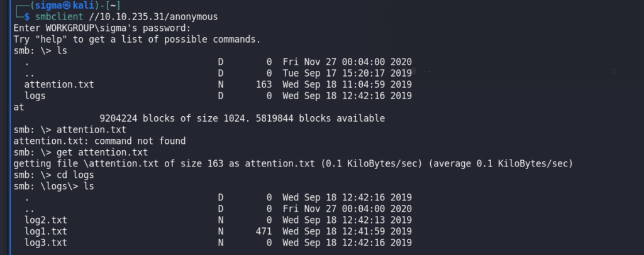Click the //10.10.235.31/anonymous share path
The height and width of the screenshot is (255, 644).
coord(153,17)
